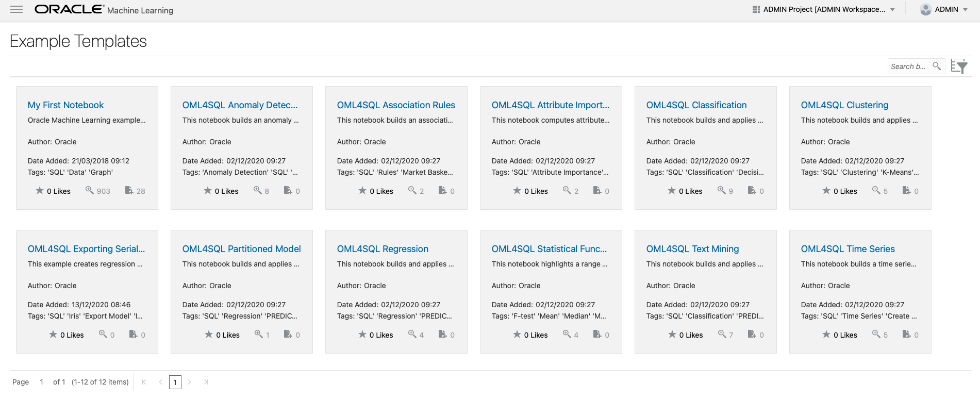Star the OML4SQL Statistical Functions template
This screenshot has width=980, height=400.
pyautogui.click(x=517, y=335)
